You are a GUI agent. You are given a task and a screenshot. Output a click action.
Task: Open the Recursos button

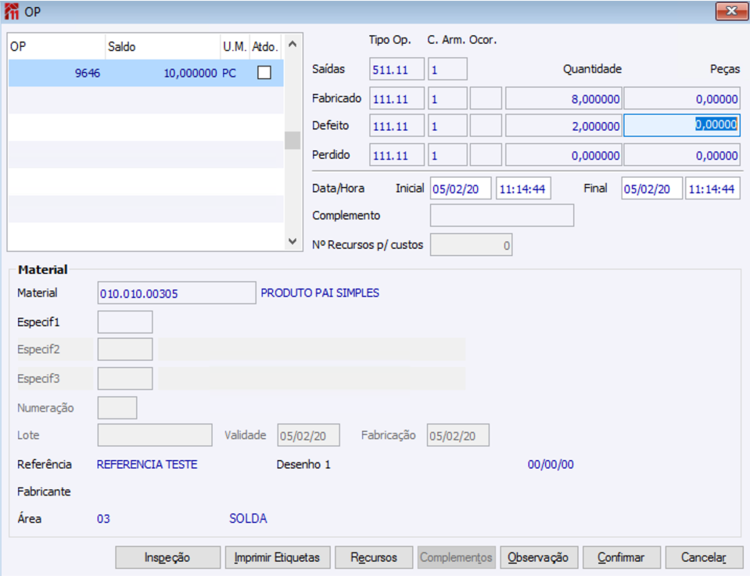[x=374, y=558]
